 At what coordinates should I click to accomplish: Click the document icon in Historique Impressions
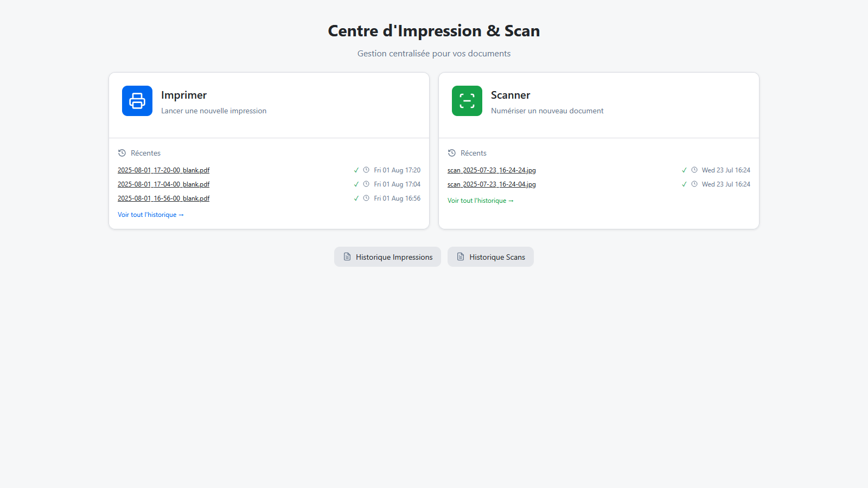coord(347,256)
